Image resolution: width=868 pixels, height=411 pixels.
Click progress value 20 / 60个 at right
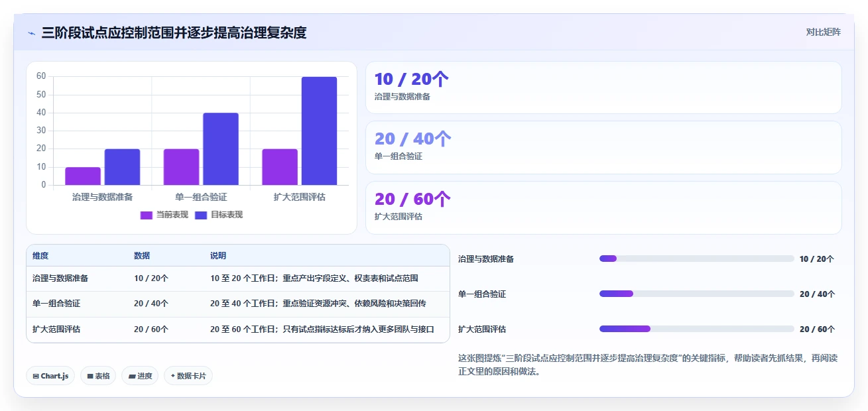(x=817, y=329)
